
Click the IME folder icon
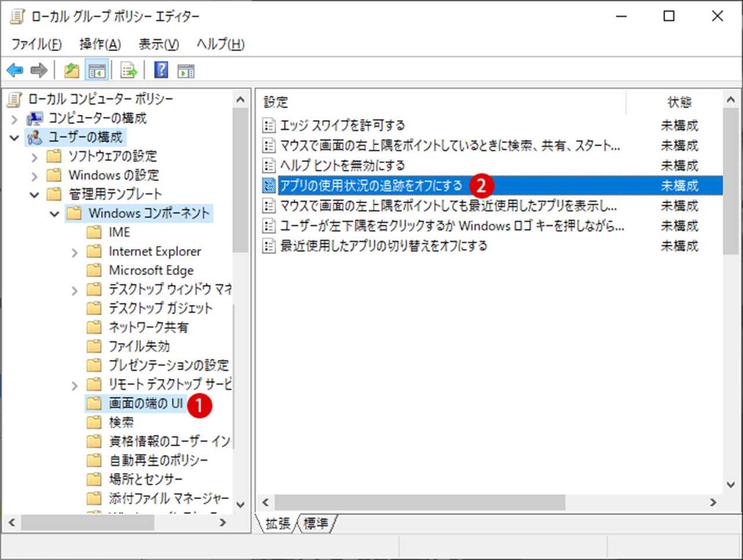(x=94, y=232)
